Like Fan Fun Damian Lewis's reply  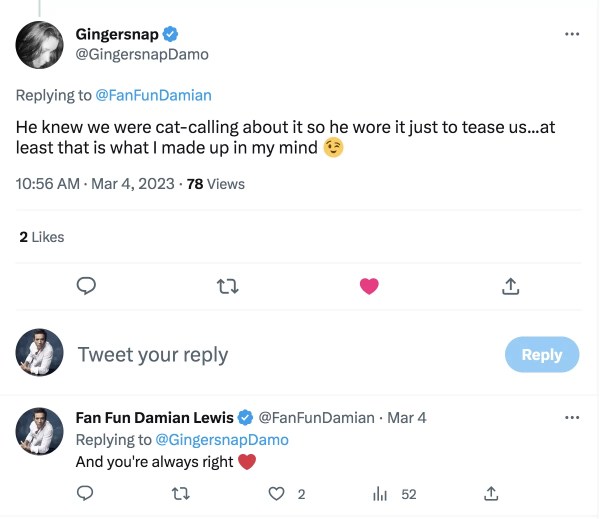pyautogui.click(x=279, y=493)
